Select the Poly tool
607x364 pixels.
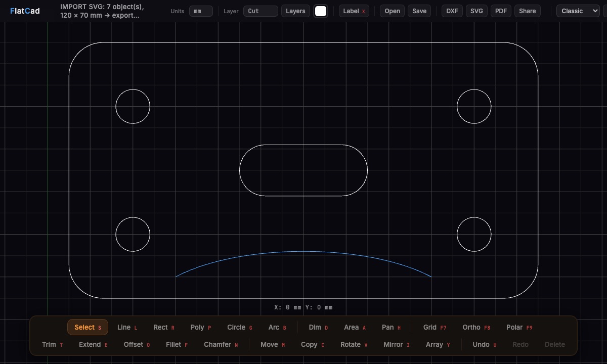click(201, 327)
